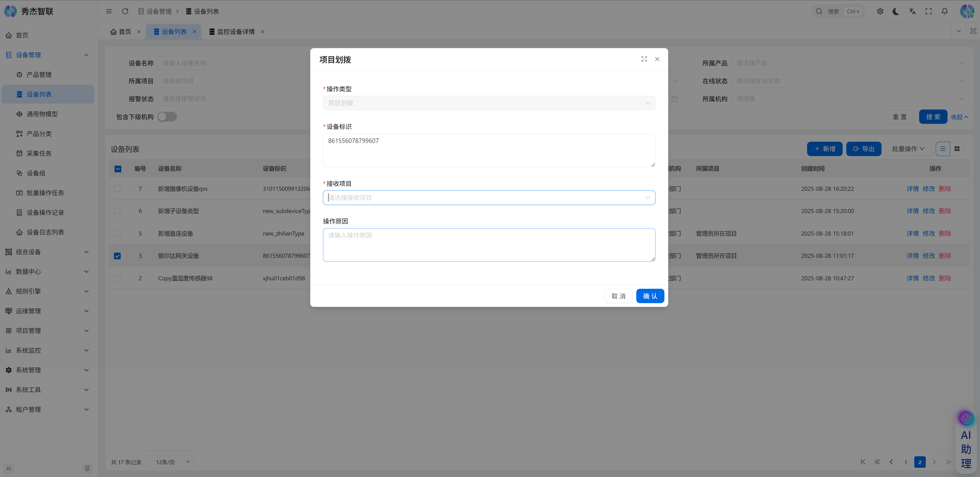Expand the dialog to fullscreen
980x477 pixels.
coord(644,59)
